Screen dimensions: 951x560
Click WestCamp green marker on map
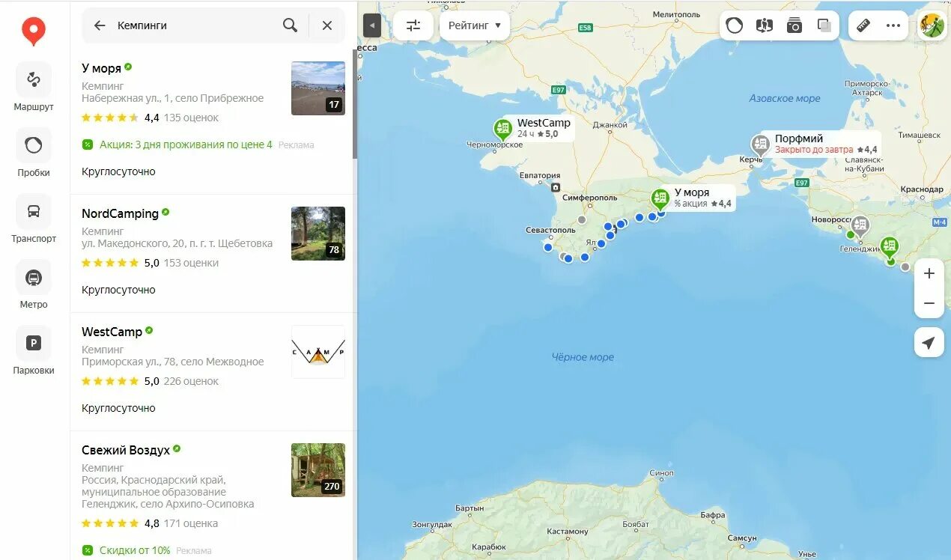tap(502, 130)
